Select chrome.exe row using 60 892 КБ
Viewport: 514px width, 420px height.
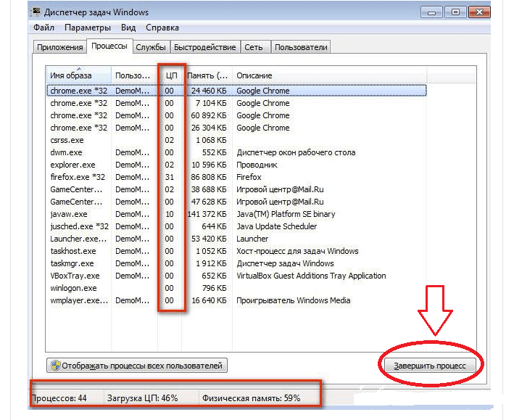(236, 115)
